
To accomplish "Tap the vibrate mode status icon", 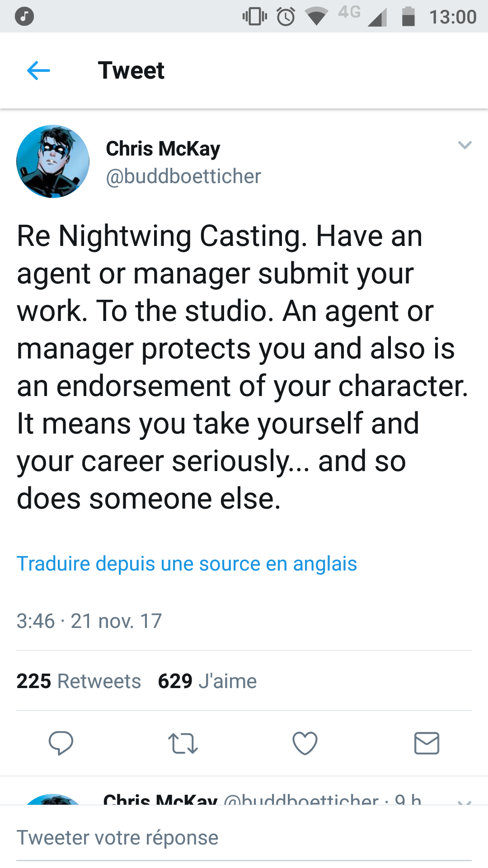I will 255,17.
